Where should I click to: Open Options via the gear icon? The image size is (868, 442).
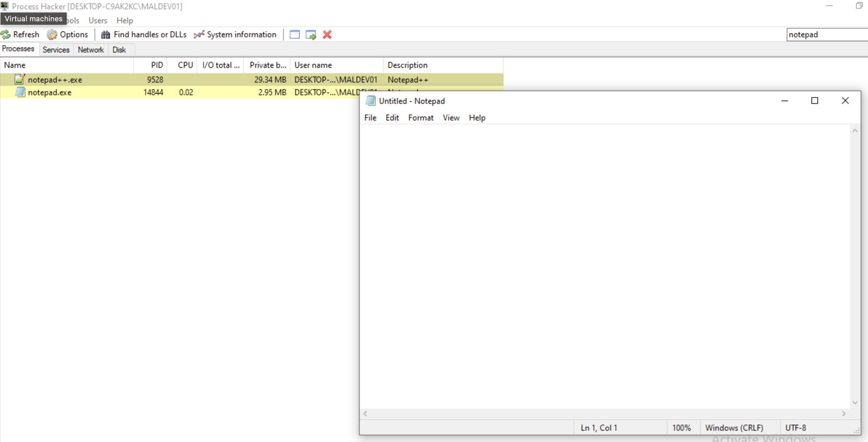tap(52, 34)
